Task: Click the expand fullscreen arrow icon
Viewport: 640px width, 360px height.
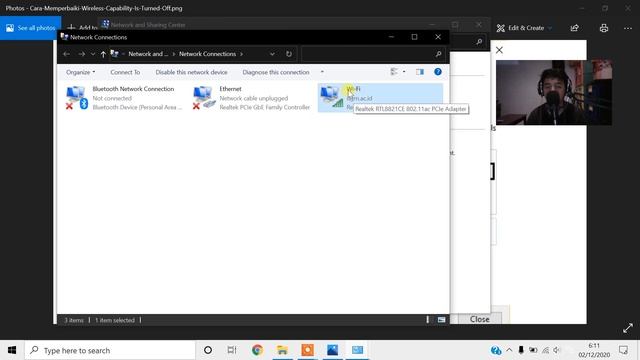Action: (628, 328)
